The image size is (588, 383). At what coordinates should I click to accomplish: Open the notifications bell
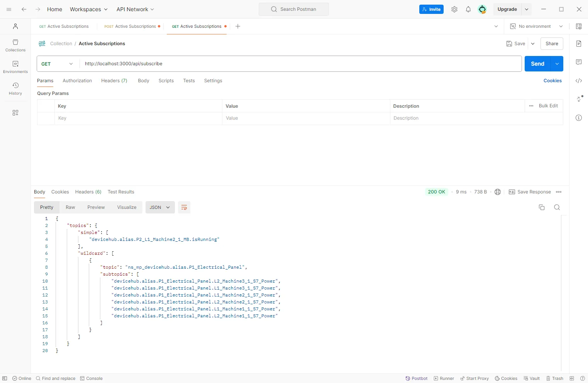pos(468,9)
